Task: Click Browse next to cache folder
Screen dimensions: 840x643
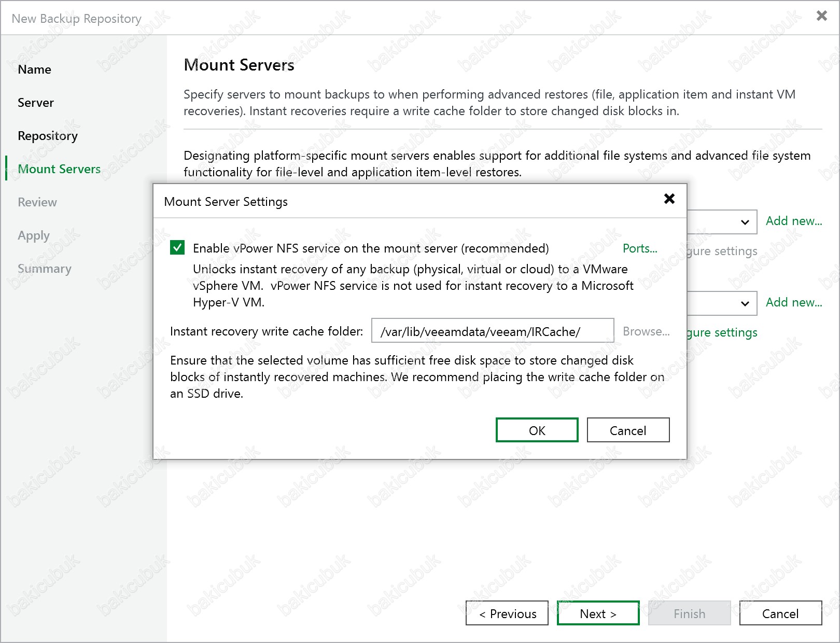Action: (x=646, y=331)
